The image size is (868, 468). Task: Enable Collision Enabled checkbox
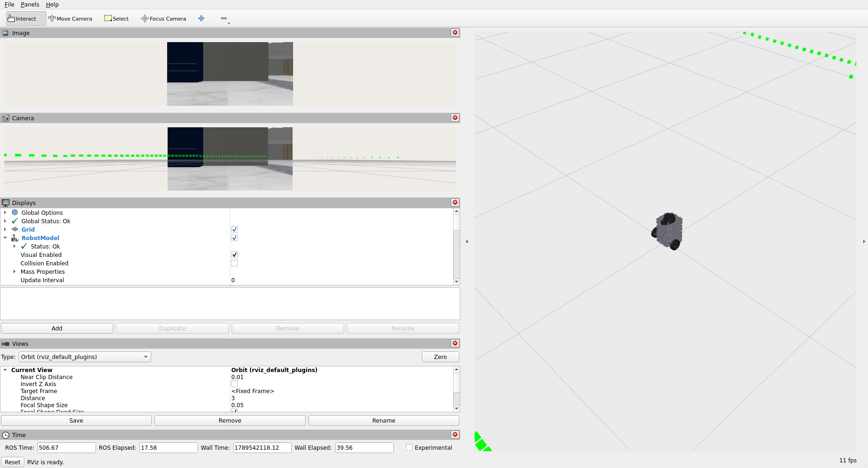click(235, 263)
